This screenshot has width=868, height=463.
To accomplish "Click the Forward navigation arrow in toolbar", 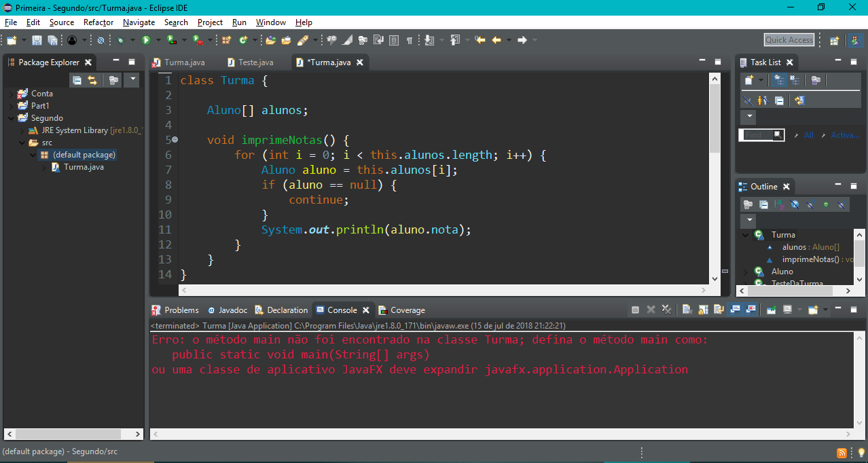I will [522, 40].
